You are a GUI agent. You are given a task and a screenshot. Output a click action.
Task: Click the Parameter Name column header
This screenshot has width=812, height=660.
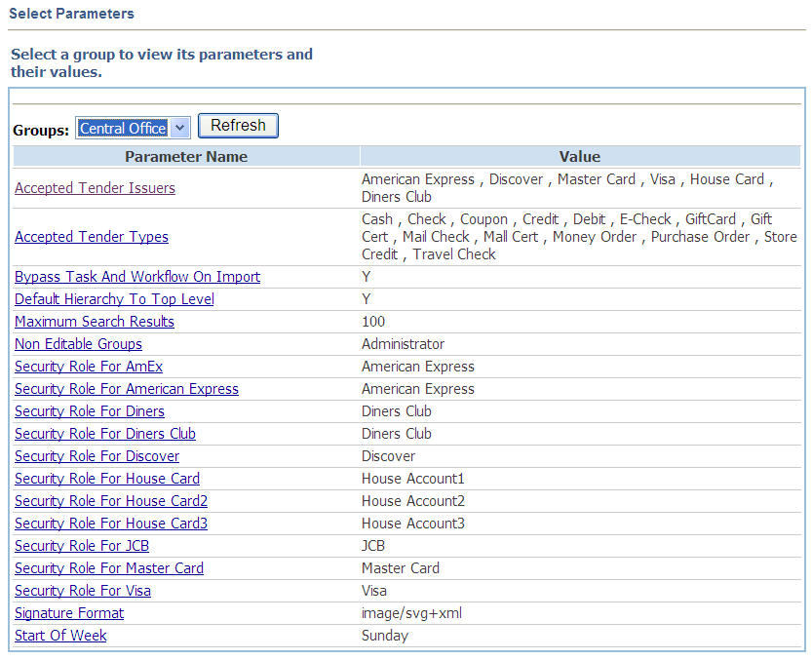186,156
